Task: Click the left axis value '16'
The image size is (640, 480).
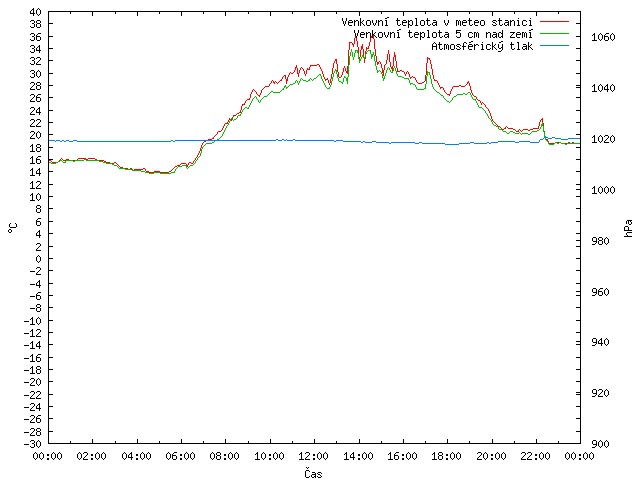Action: [x=36, y=160]
